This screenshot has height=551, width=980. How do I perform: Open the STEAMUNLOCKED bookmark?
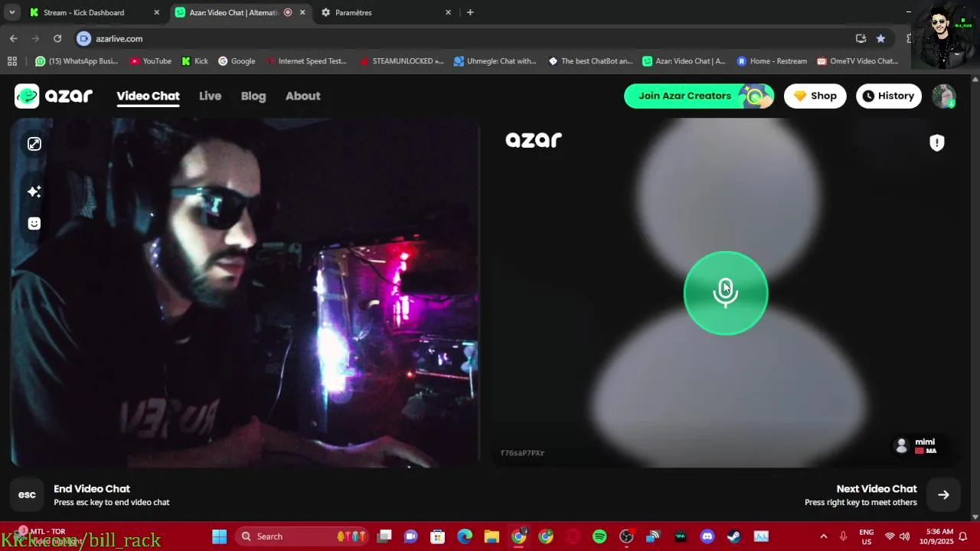[401, 61]
